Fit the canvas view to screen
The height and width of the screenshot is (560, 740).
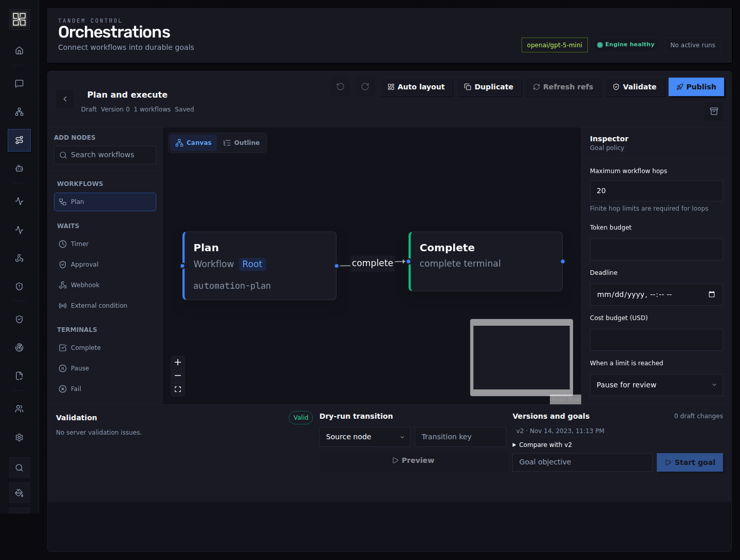(x=178, y=389)
